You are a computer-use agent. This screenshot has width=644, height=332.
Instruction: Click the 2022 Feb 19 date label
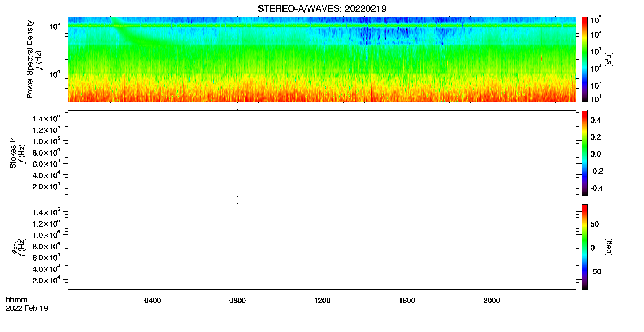(x=27, y=308)
